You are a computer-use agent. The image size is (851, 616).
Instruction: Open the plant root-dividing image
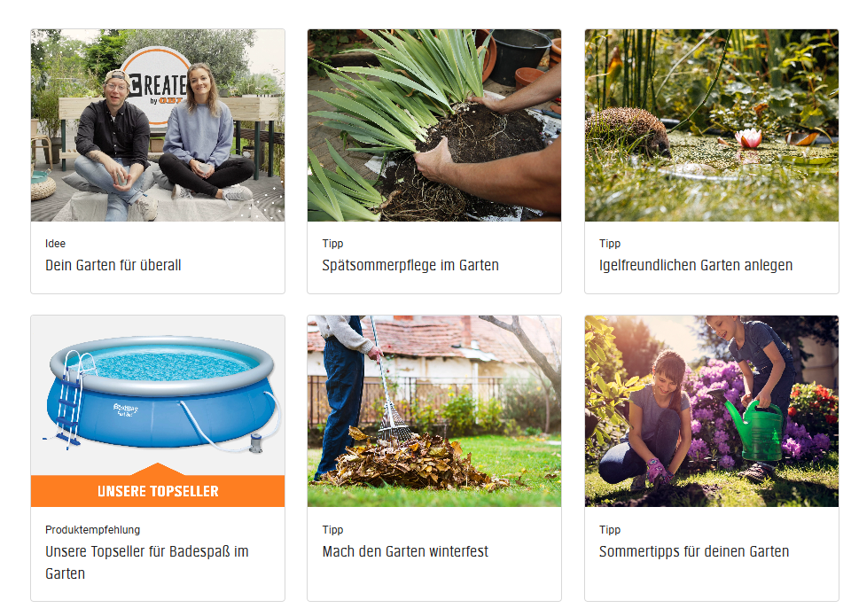pyautogui.click(x=434, y=125)
